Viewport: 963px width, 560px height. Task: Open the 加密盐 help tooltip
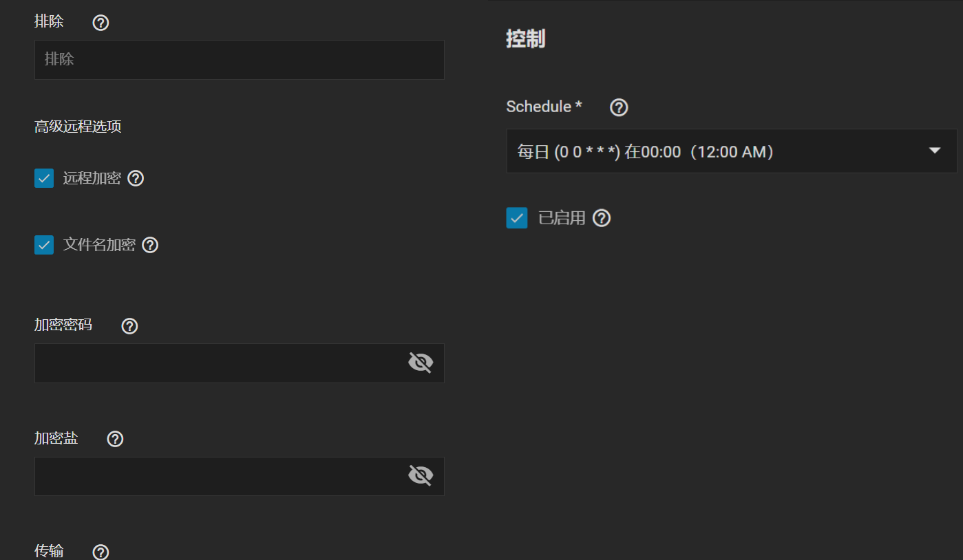[x=115, y=439]
